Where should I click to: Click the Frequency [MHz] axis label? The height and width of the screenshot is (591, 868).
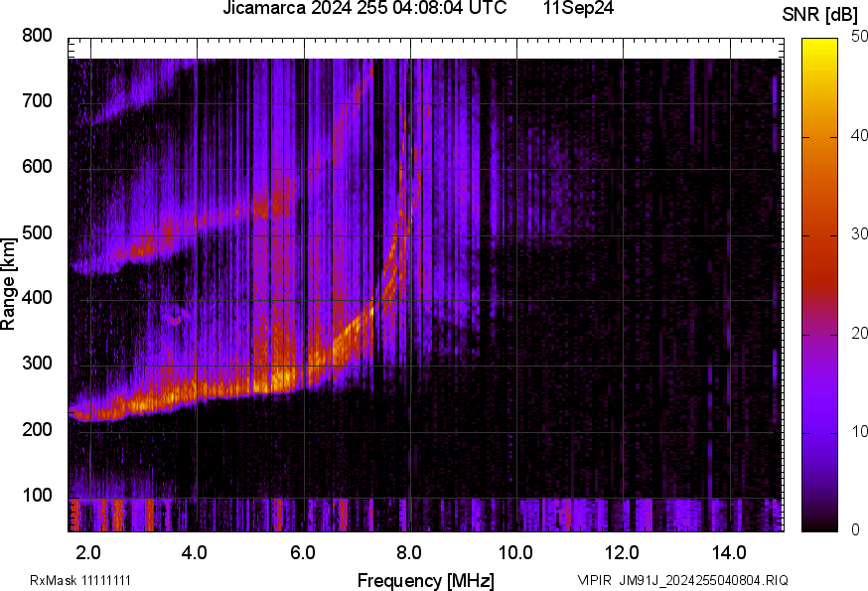(x=425, y=580)
